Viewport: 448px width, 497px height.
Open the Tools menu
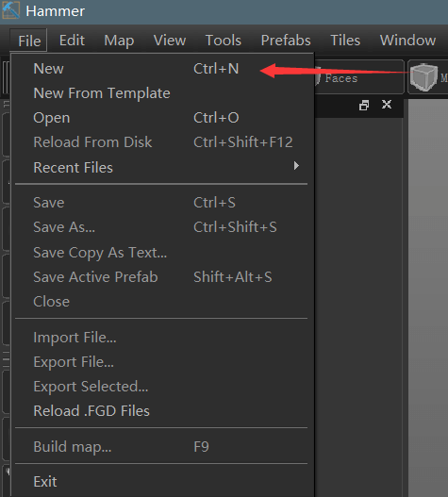click(224, 41)
